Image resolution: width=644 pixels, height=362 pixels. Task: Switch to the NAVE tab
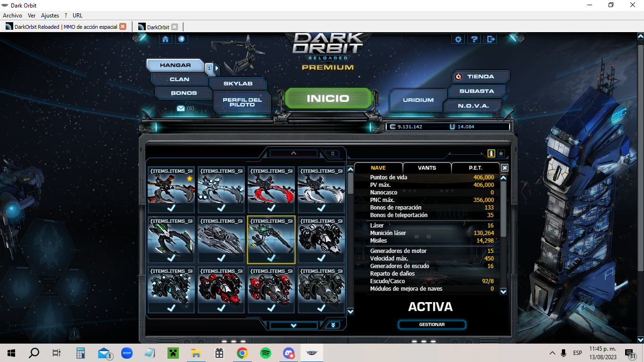click(378, 168)
